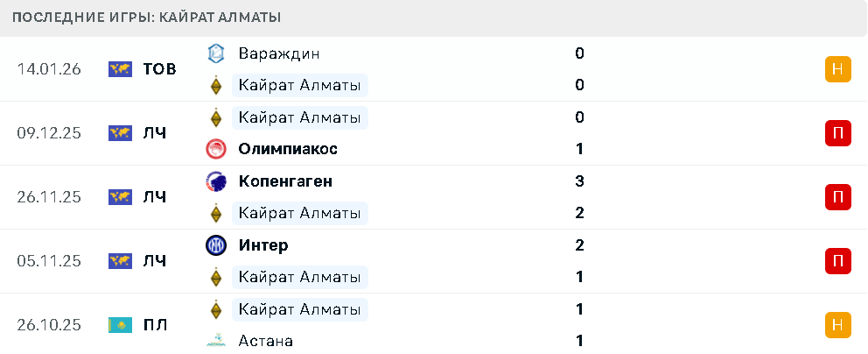Click the Varaždin club crest icon

click(215, 53)
